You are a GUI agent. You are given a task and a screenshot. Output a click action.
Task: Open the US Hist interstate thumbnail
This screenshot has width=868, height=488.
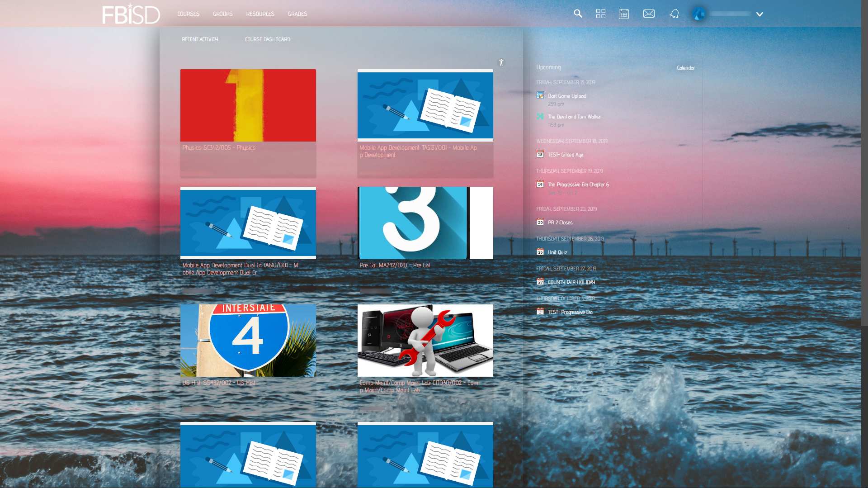point(248,341)
